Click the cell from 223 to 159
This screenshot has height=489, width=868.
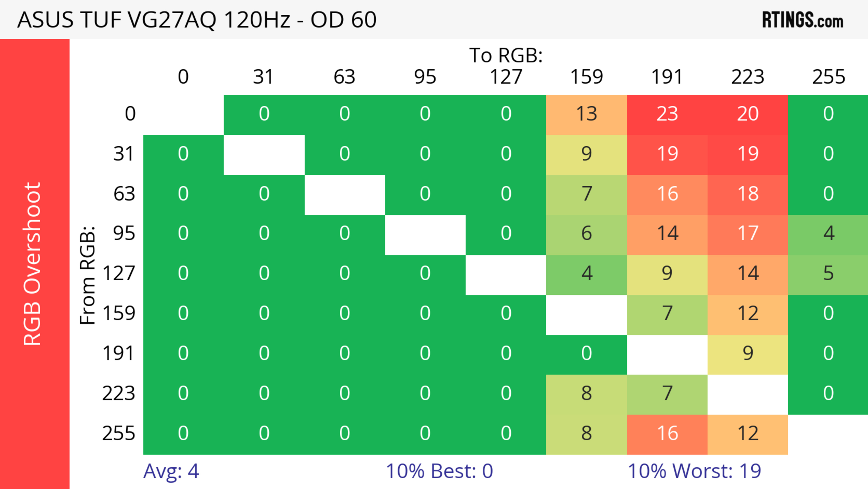pos(586,393)
